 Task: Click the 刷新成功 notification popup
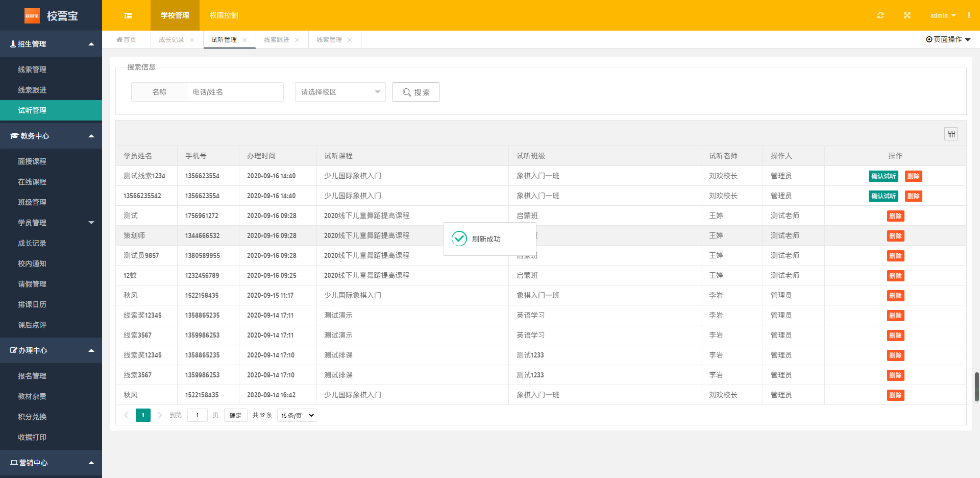point(490,239)
